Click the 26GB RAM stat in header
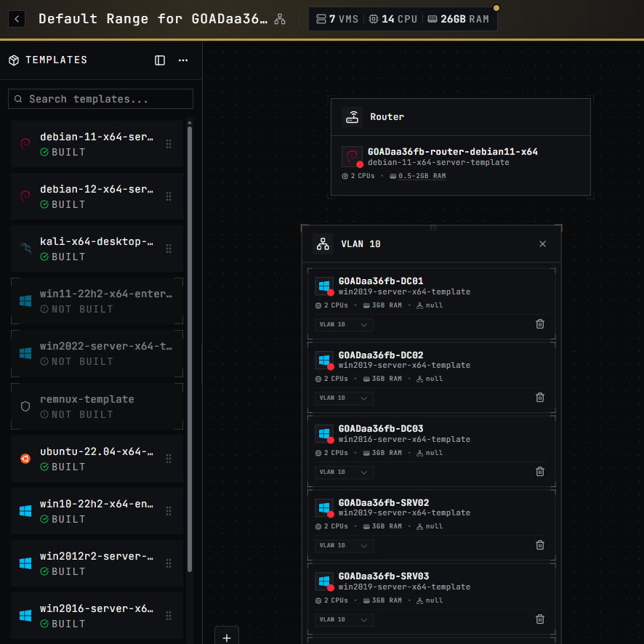Image resolution: width=644 pixels, height=644 pixels. pyautogui.click(x=459, y=19)
